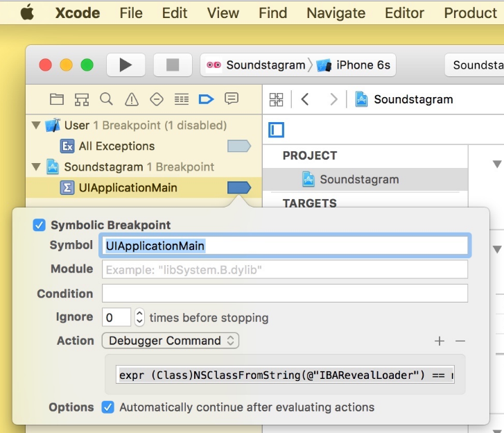The height and width of the screenshot is (433, 504).
Task: Open the Edit menu
Action: coord(175,13)
